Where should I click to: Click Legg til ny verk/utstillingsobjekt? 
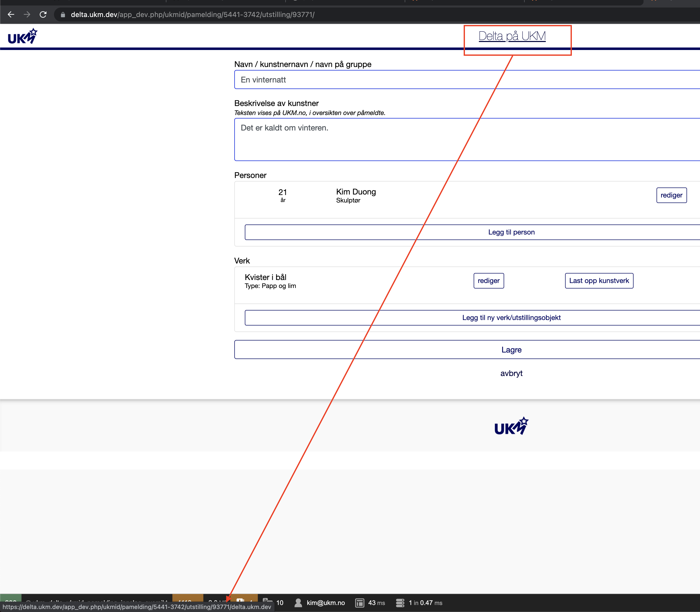pyautogui.click(x=511, y=317)
